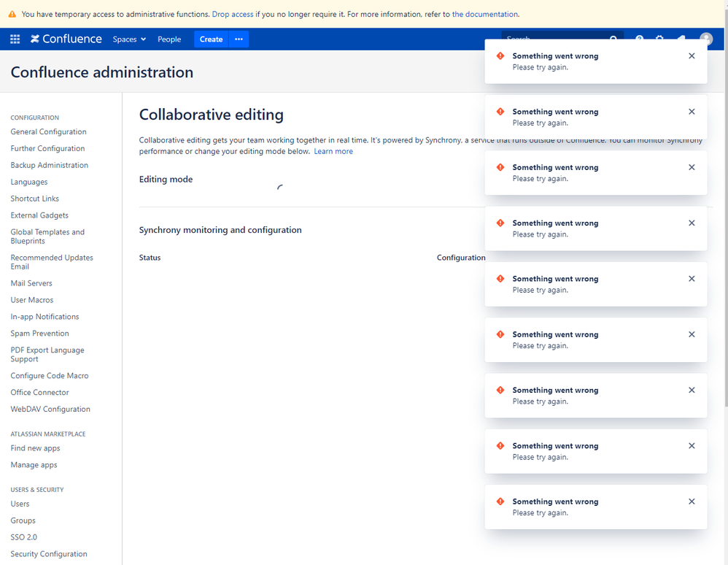
Task: Dismiss the error toast overlapping the search bar
Action: point(692,55)
